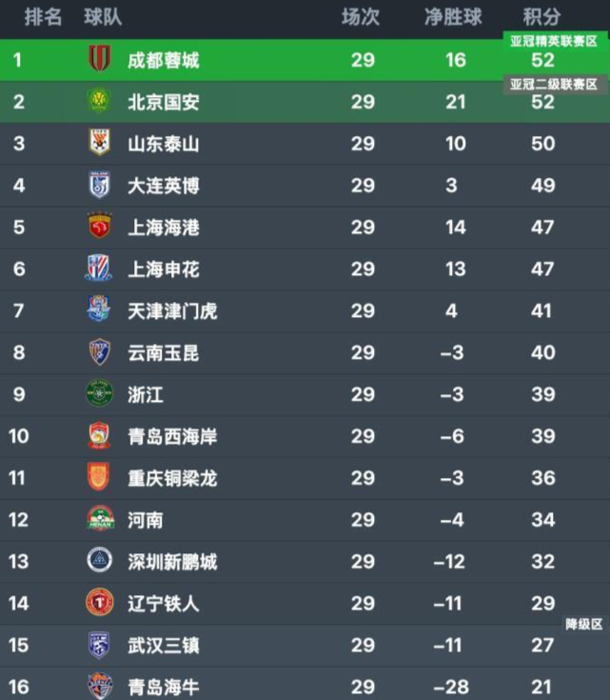Viewport: 610px width, 700px height.
Task: Click the 深圳新鹏城 team crest
Action: (x=99, y=560)
